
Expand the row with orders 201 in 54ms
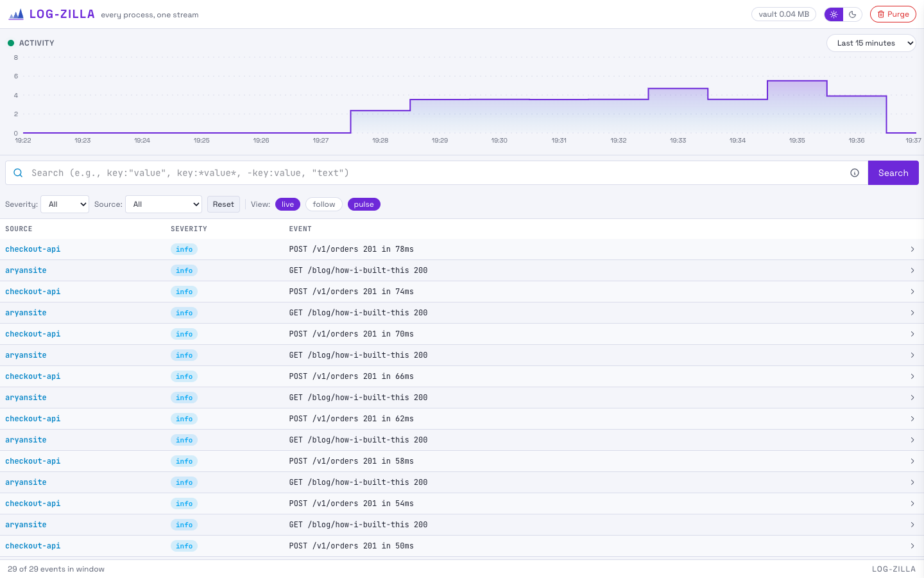pos(912,504)
